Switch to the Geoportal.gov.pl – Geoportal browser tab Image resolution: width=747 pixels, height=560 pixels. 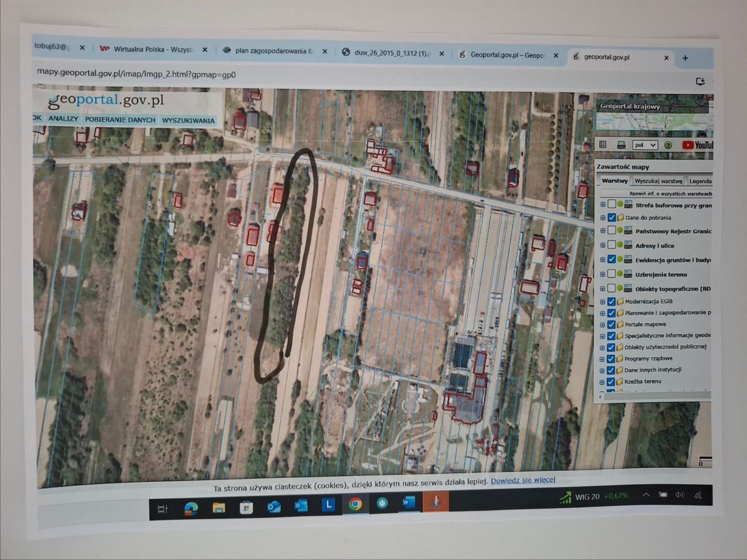click(x=508, y=55)
